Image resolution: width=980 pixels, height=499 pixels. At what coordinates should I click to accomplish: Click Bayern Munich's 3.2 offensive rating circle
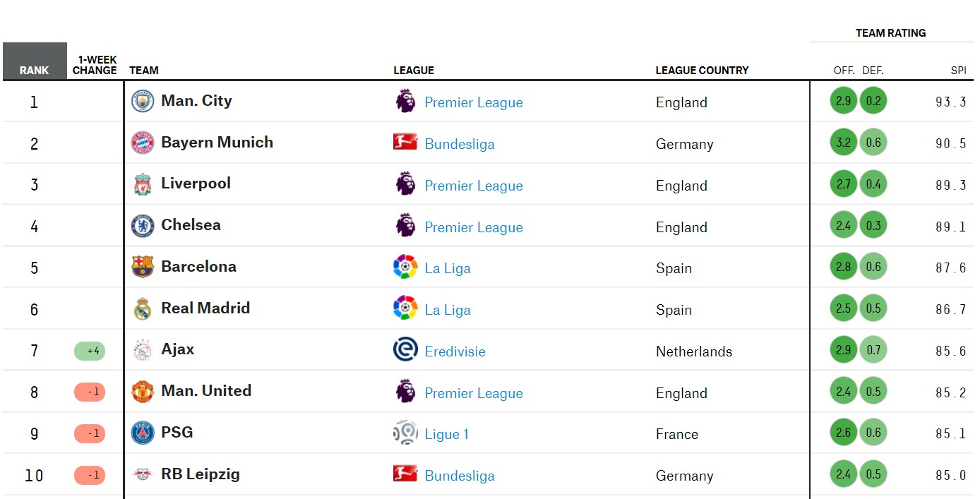pyautogui.click(x=843, y=143)
